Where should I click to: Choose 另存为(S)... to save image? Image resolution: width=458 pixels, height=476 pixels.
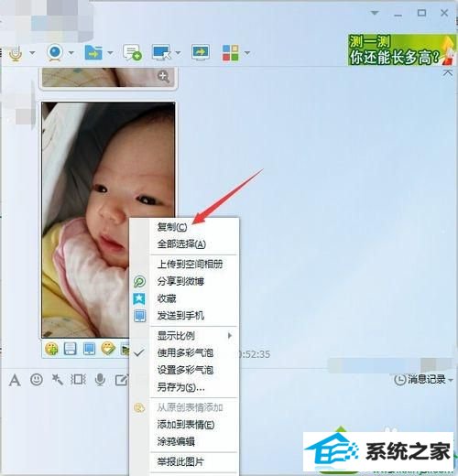click(x=180, y=387)
